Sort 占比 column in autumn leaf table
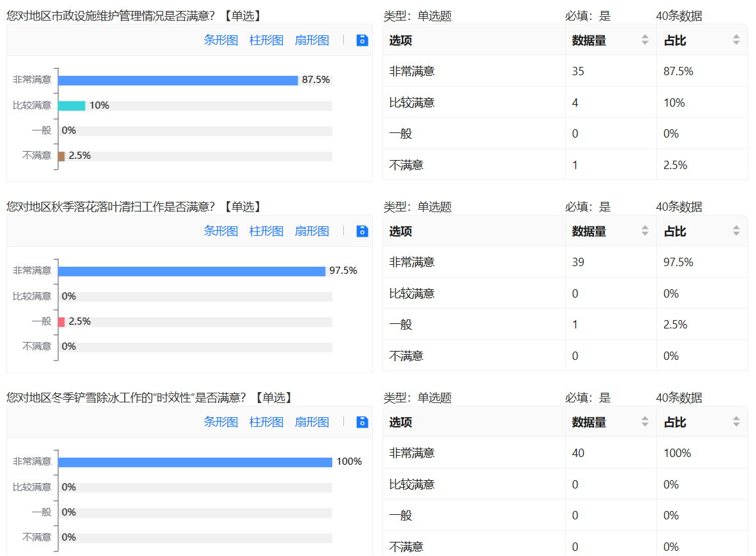Screen dimensions: 756x556 click(x=736, y=231)
